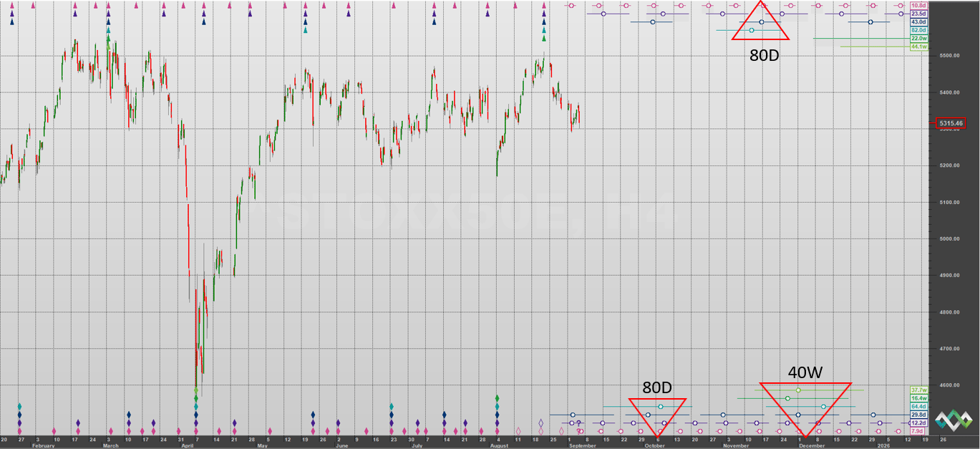The image size is (980, 449).
Task: Select the teal trough diamond in late June
Action: (392, 406)
